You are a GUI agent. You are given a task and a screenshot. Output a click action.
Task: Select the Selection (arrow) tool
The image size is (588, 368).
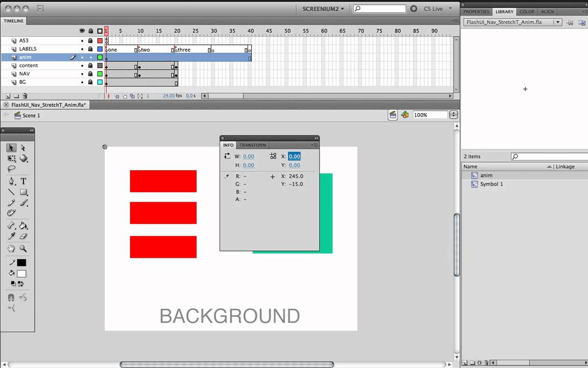click(x=11, y=148)
